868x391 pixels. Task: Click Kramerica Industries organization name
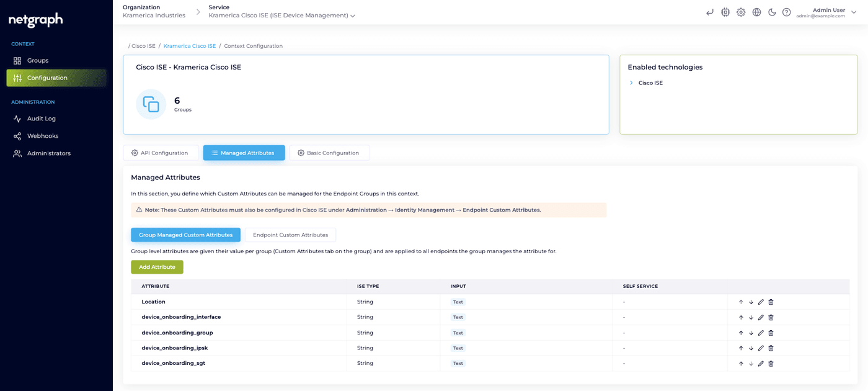(154, 16)
